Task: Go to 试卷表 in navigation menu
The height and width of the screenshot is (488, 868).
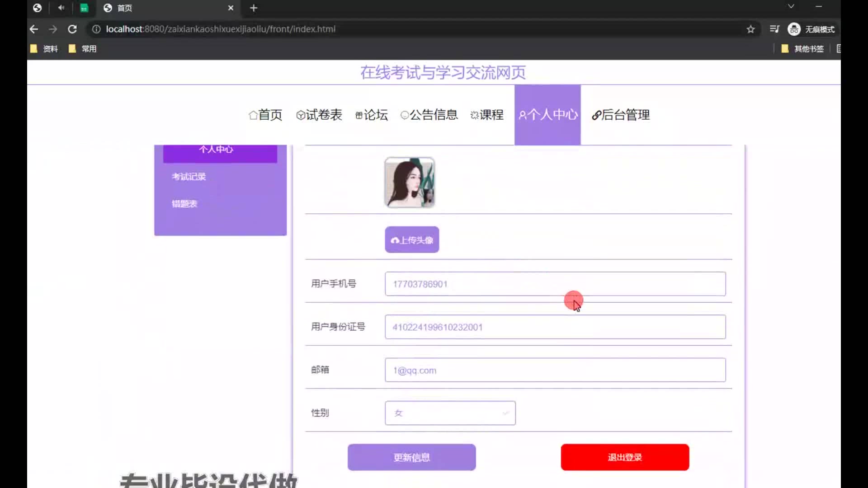Action: click(x=319, y=115)
